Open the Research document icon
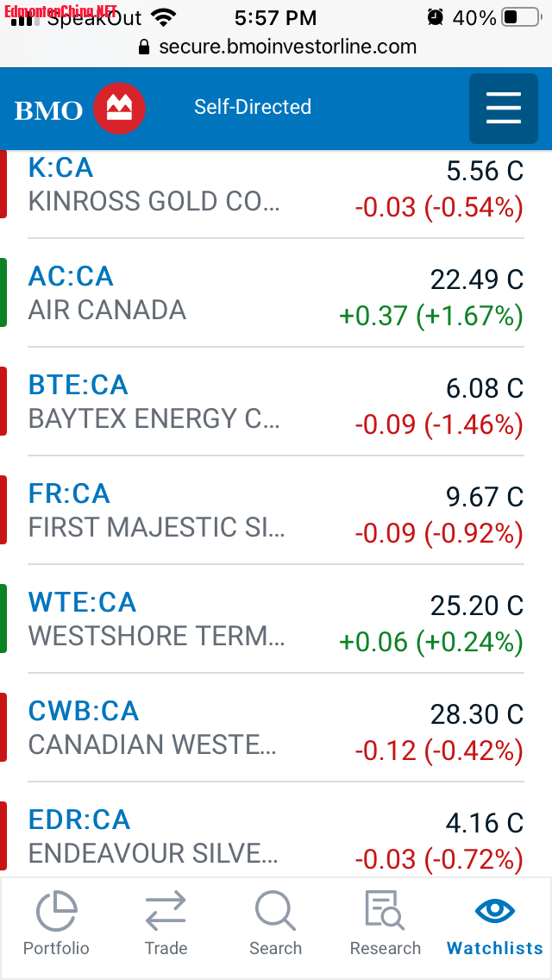552x980 pixels. coord(385,911)
